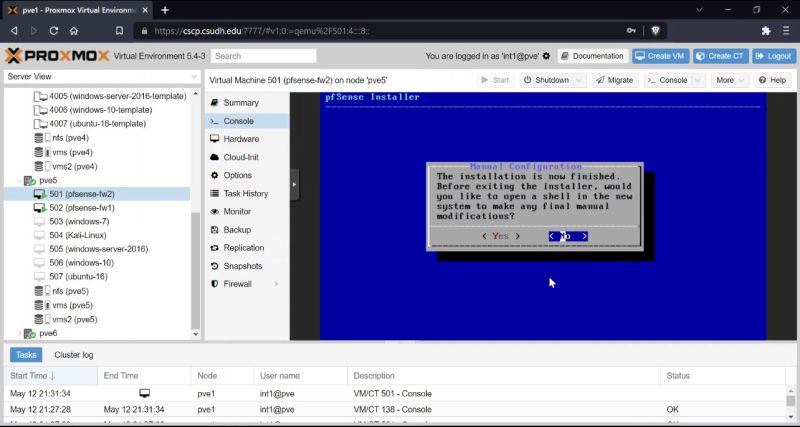Open the browser extensions puzzle icon

point(766,31)
